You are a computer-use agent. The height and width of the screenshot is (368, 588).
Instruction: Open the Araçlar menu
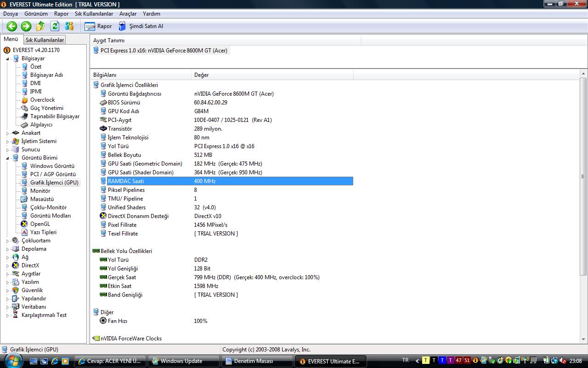(x=128, y=14)
